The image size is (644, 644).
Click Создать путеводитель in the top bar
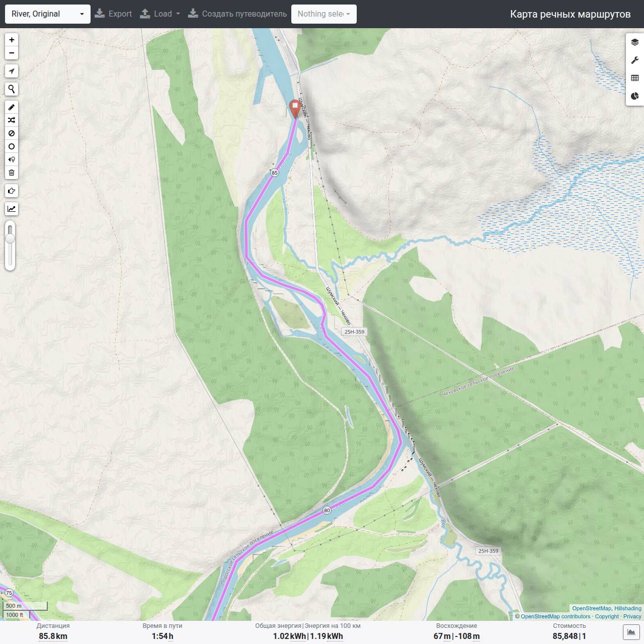coord(237,14)
